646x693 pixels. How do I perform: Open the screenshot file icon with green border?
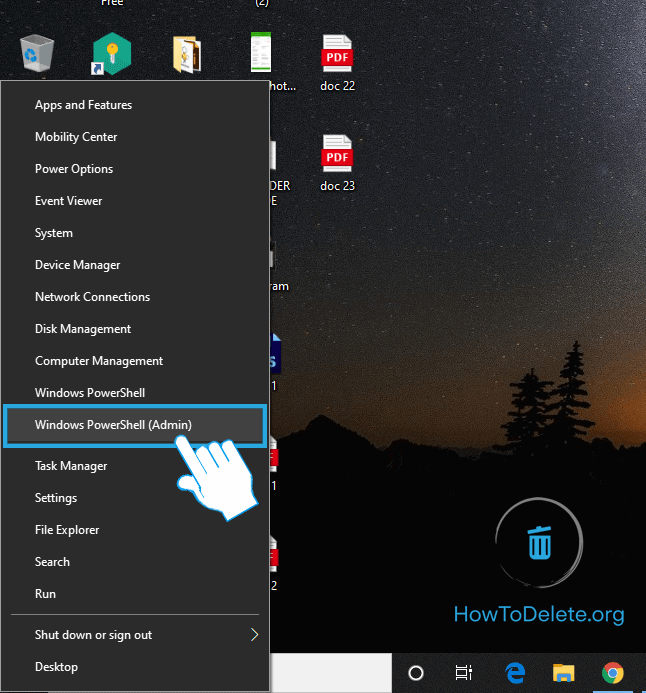261,52
